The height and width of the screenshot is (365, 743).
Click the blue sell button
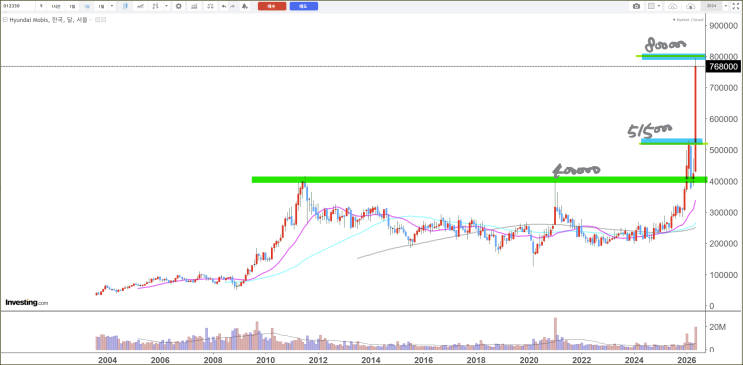click(304, 6)
